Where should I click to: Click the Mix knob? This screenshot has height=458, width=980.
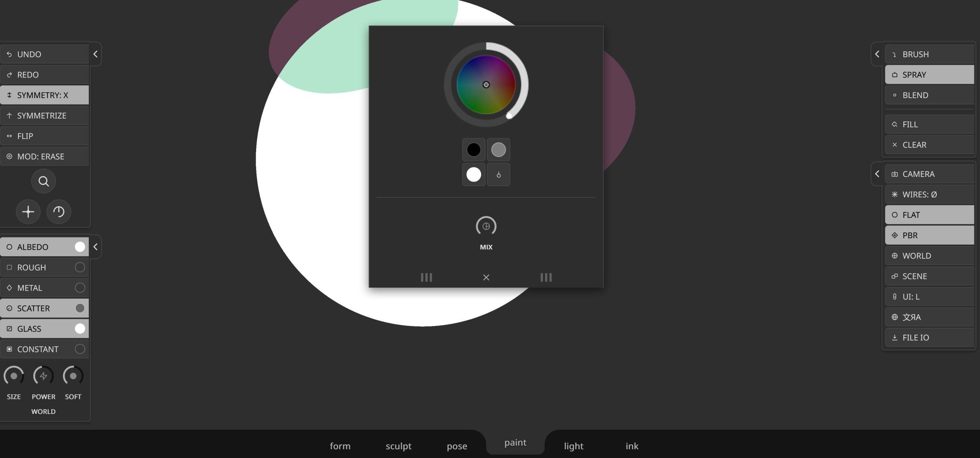(x=486, y=226)
